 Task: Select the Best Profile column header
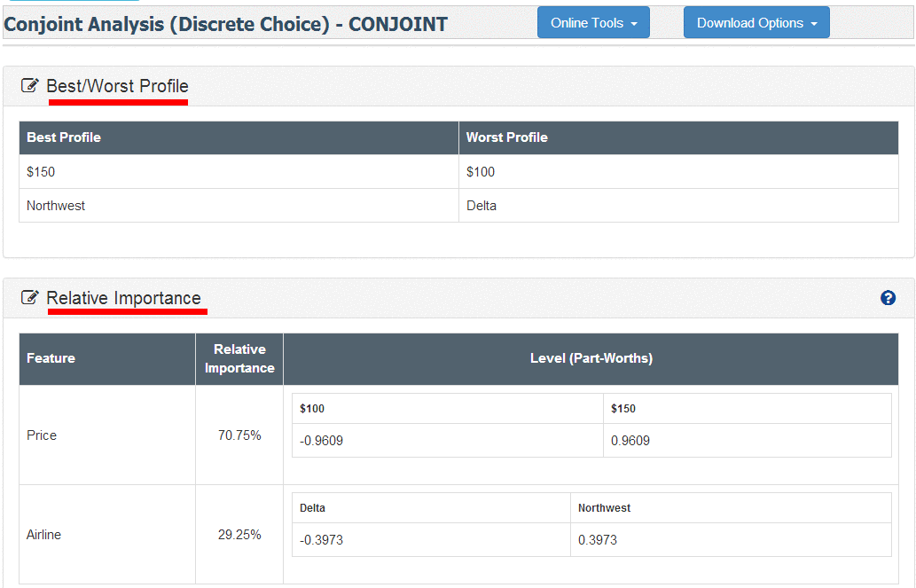click(x=64, y=137)
